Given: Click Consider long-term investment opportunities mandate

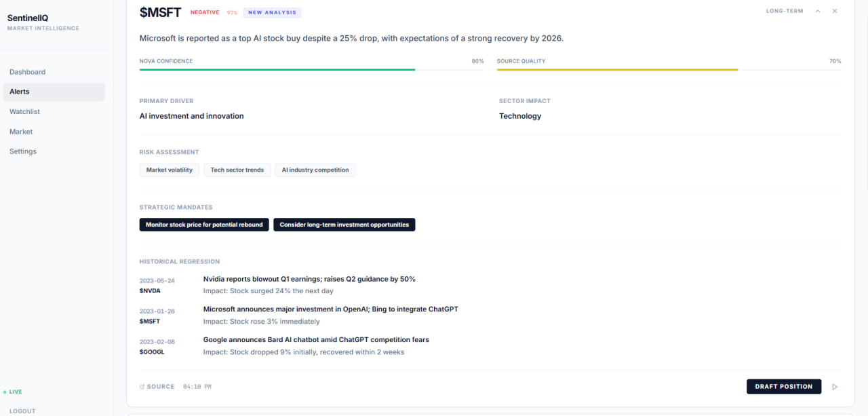Looking at the screenshot, I should click(344, 225).
